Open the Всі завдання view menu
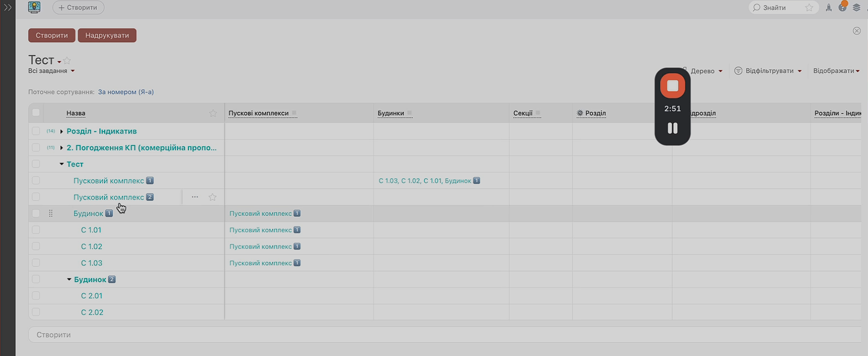The image size is (868, 356). 51,71
